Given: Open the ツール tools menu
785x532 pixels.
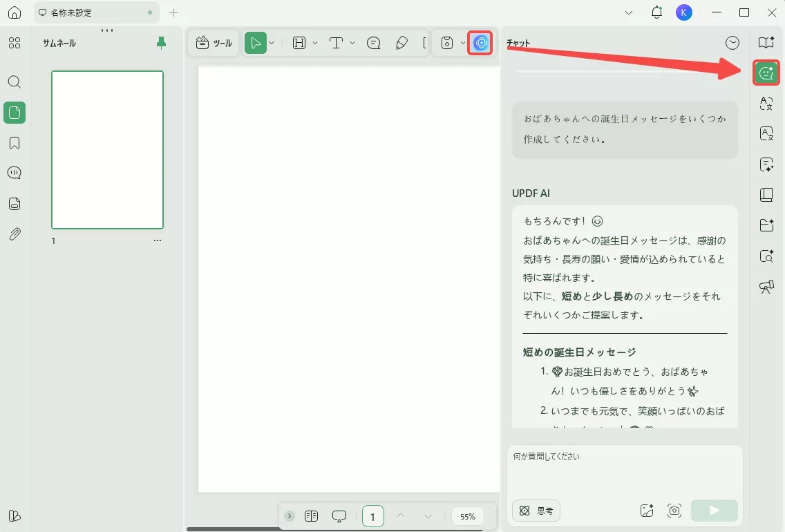Looking at the screenshot, I should [x=214, y=42].
